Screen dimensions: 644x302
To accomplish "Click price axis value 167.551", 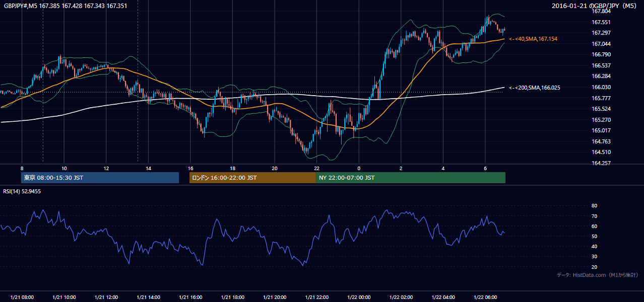I will [x=601, y=22].
